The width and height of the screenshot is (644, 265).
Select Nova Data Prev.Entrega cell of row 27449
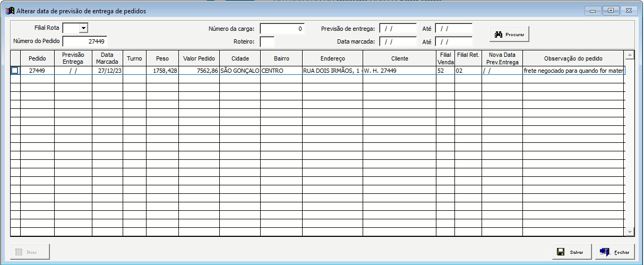pyautogui.click(x=502, y=70)
